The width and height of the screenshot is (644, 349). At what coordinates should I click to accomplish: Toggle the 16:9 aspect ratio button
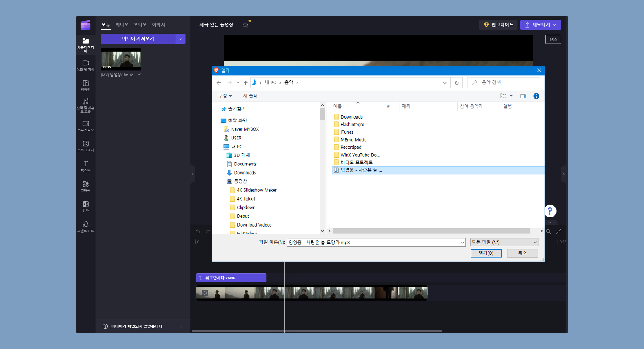coord(553,40)
